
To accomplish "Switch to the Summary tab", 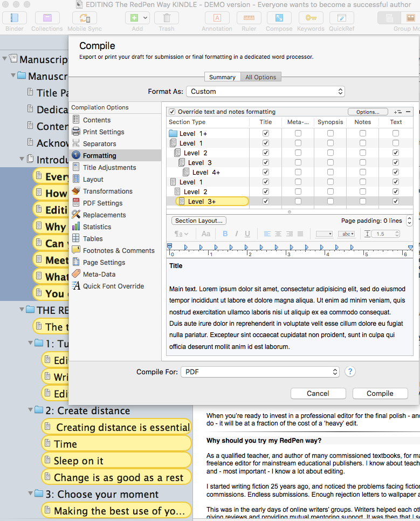I will click(x=222, y=77).
